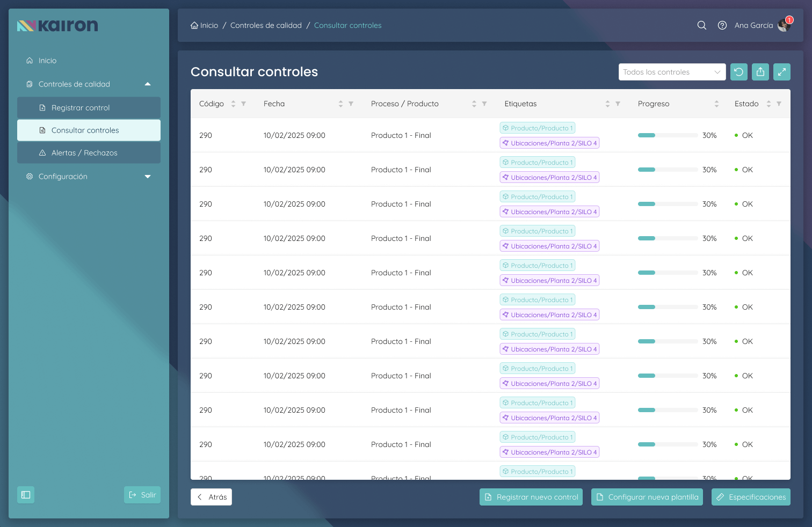The height and width of the screenshot is (527, 812).
Task: Click the Registrar nuevo control button
Action: 531,497
